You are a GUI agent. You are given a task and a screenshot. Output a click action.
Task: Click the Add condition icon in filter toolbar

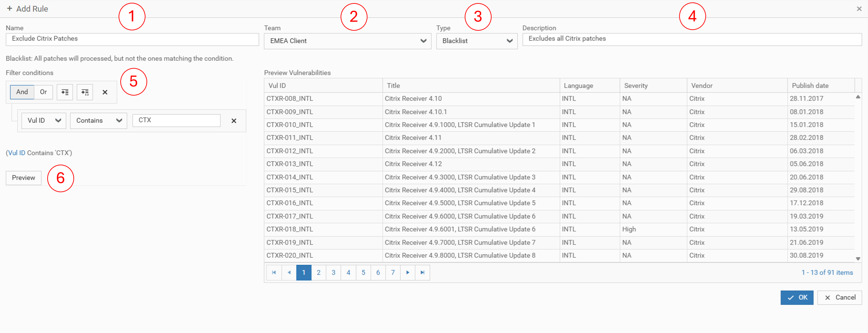click(x=65, y=92)
